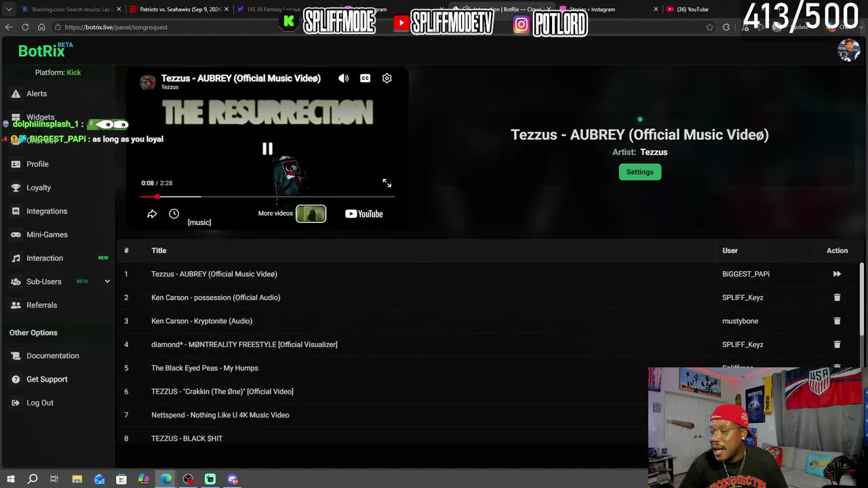Click the Loyalty trophy icon
The image size is (868, 488).
pyautogui.click(x=16, y=188)
